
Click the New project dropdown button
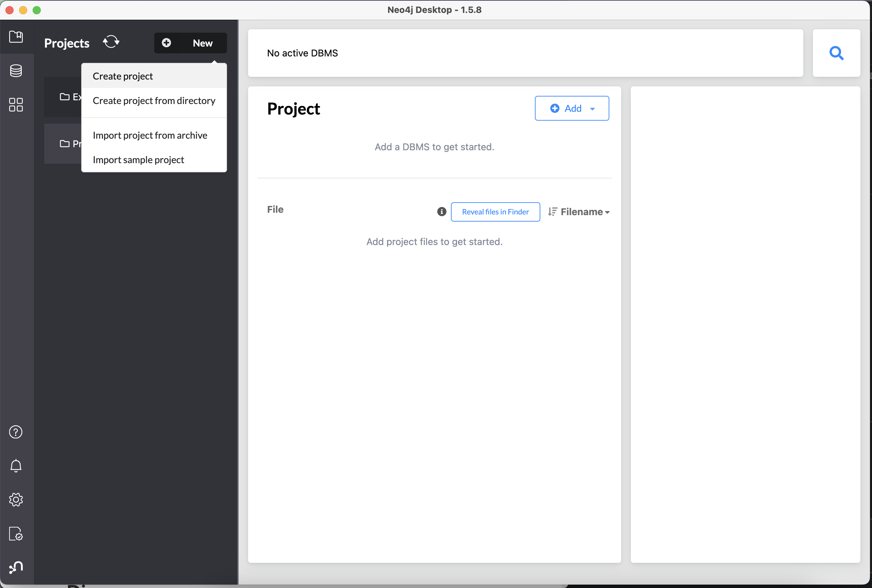click(x=190, y=43)
